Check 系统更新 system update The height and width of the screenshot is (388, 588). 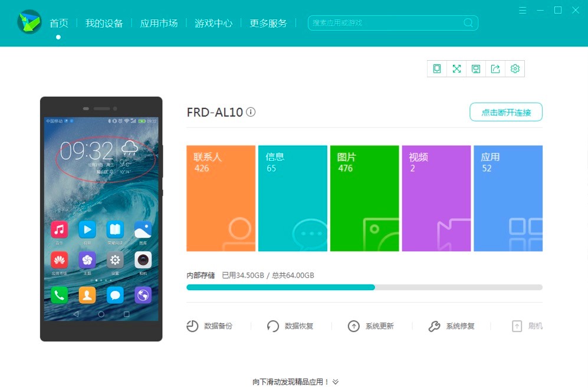pyautogui.click(x=371, y=325)
